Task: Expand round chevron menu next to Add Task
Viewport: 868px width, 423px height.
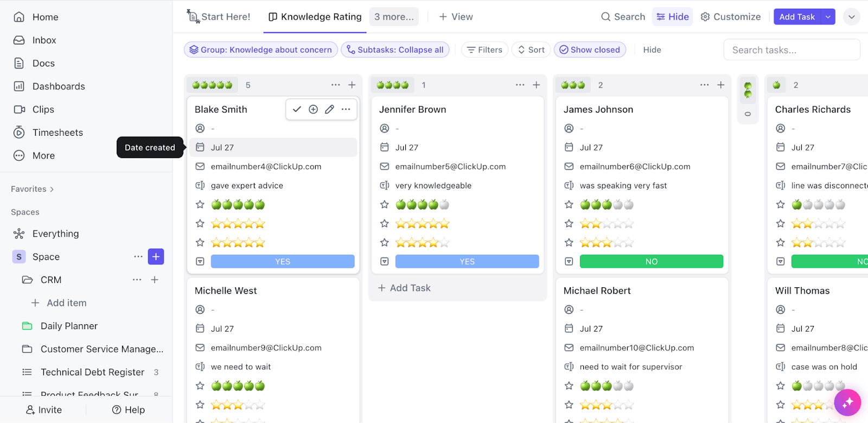Action: point(852,17)
